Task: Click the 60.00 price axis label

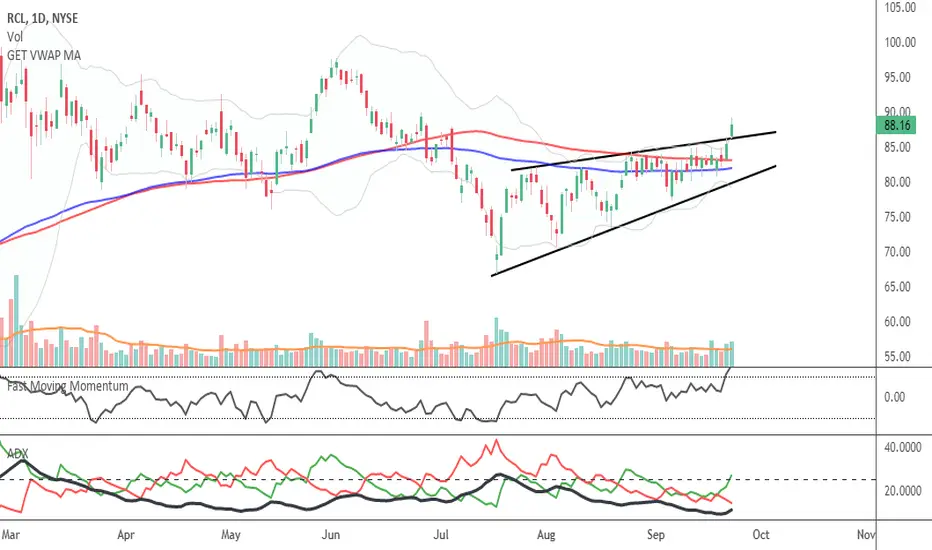Action: pyautogui.click(x=897, y=322)
